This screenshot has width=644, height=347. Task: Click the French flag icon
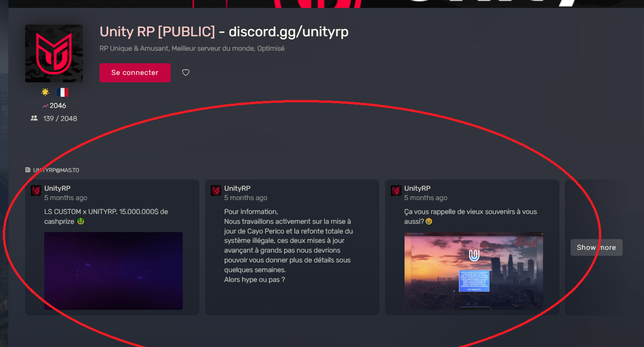pyautogui.click(x=62, y=92)
